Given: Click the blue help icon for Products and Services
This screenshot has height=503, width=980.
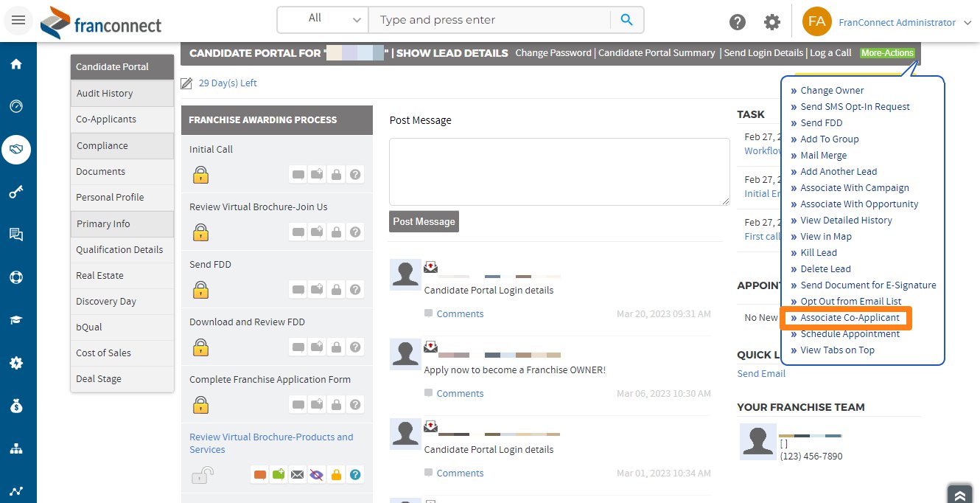Looking at the screenshot, I should pyautogui.click(x=355, y=475).
